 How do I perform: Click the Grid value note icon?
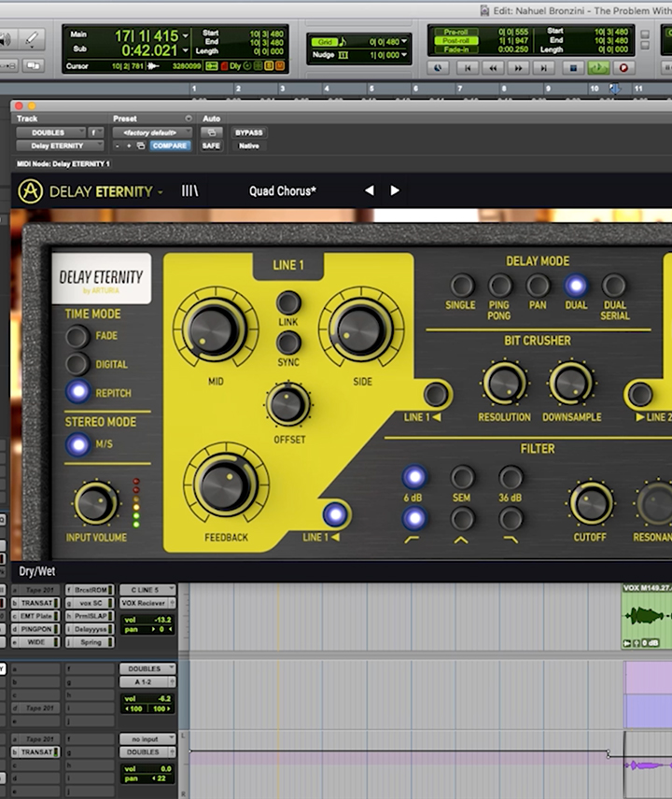(343, 41)
